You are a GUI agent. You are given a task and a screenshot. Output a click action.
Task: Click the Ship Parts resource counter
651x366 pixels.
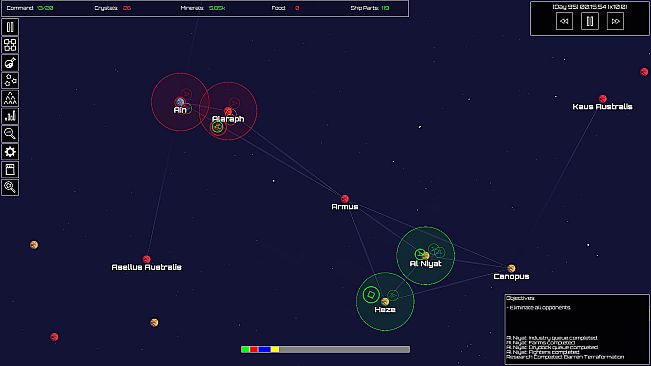[x=370, y=8]
